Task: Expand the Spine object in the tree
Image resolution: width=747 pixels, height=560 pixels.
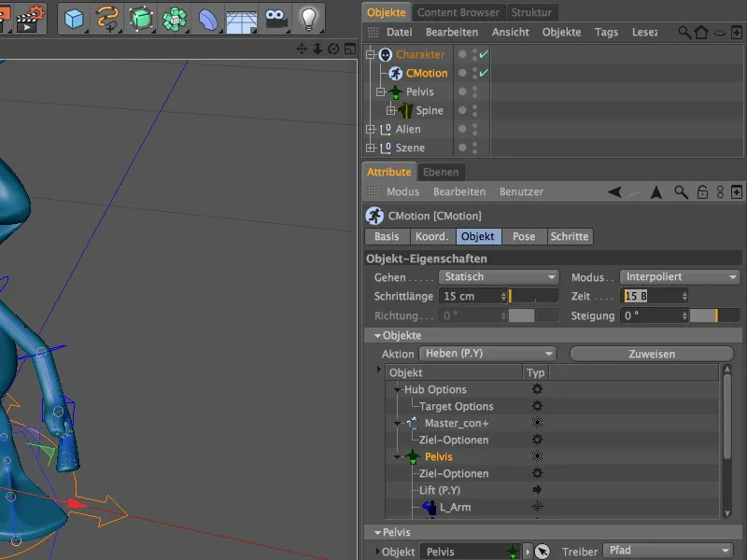Action: point(390,110)
